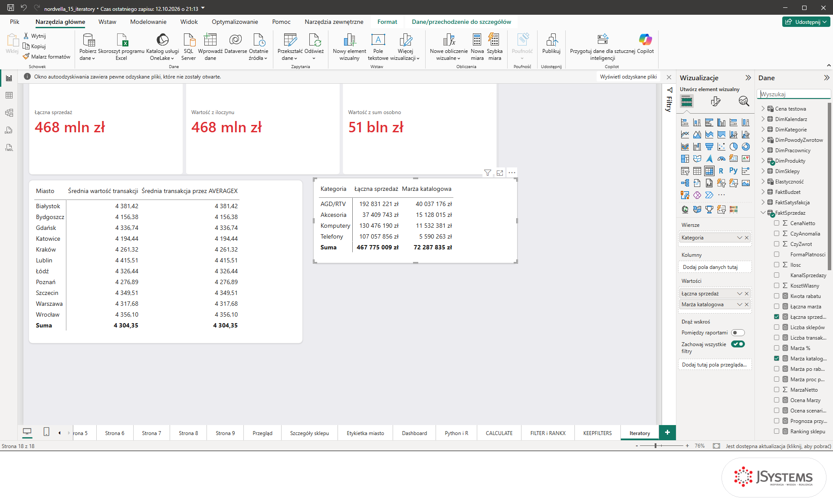
Task: Collapse the Wizualizacje pane chevron
Action: tap(748, 78)
